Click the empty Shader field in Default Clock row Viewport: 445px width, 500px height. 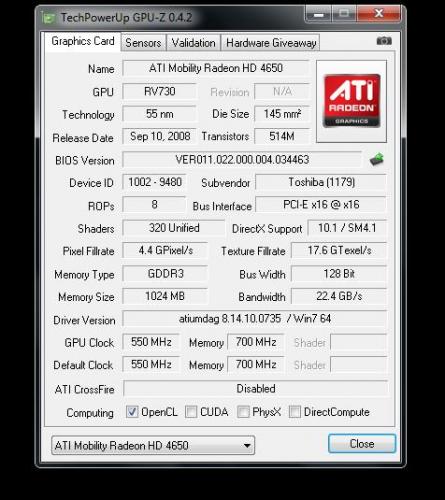[359, 364]
